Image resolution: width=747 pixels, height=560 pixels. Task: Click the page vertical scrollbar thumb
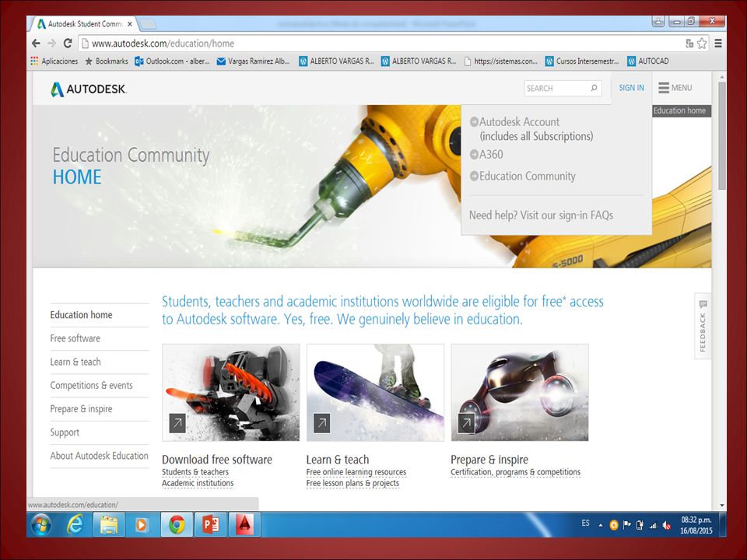pos(722,135)
